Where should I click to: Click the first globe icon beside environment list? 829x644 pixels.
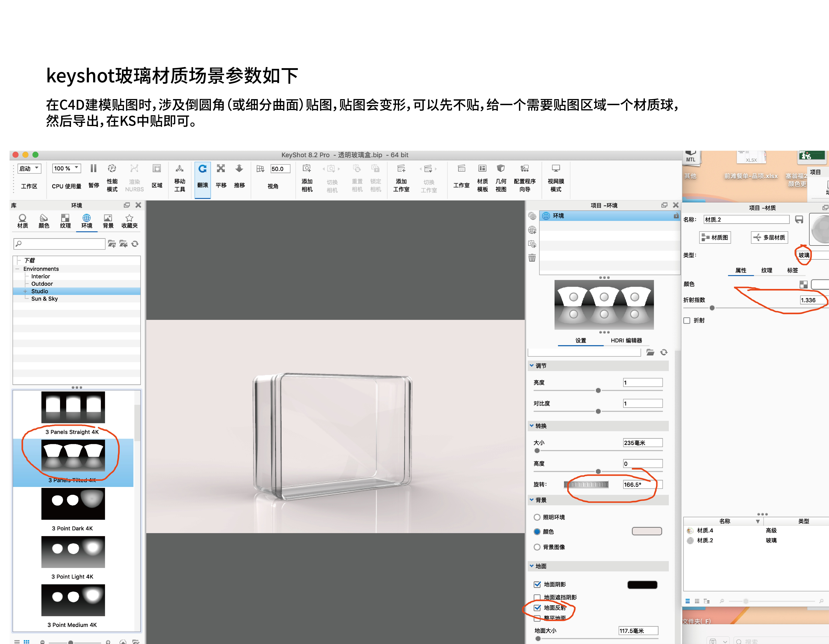(x=532, y=216)
